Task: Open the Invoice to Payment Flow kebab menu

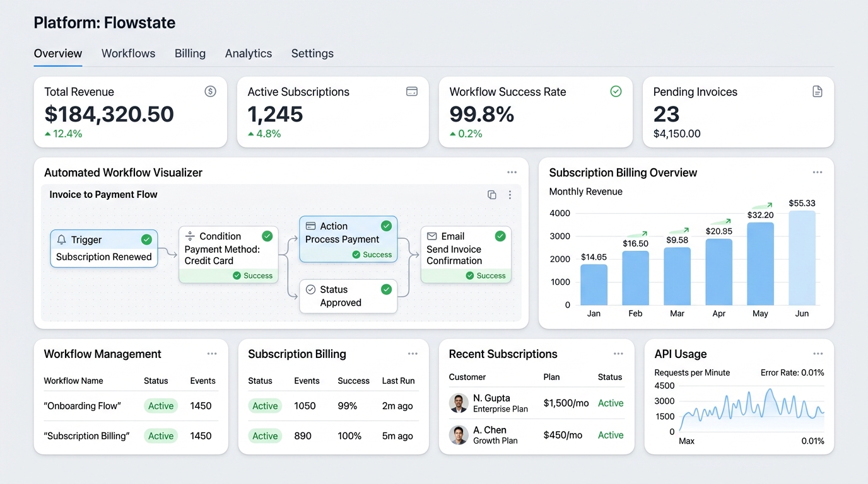Action: tap(510, 195)
